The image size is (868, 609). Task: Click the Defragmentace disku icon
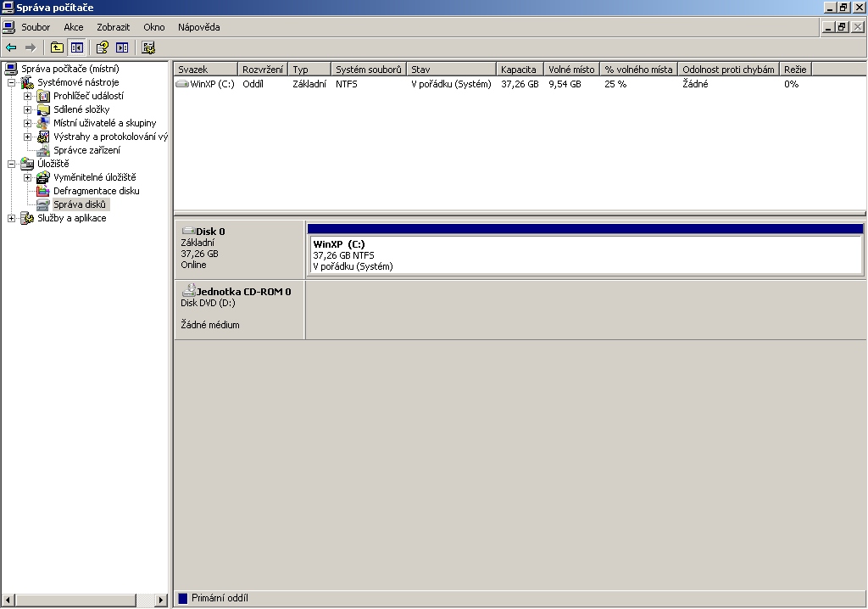point(43,191)
